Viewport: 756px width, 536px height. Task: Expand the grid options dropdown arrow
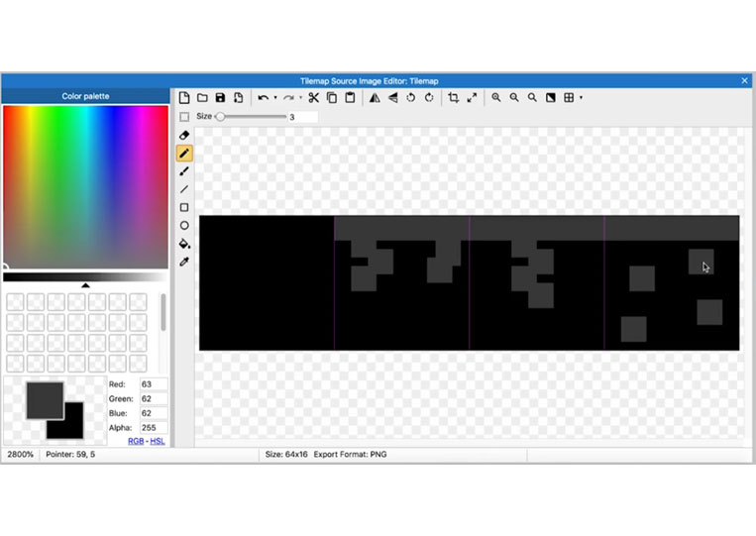pos(581,98)
